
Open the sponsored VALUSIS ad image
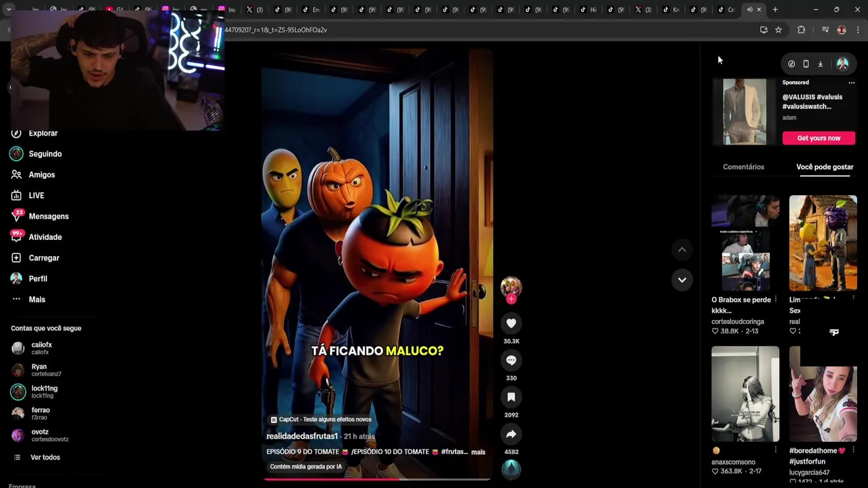745,112
